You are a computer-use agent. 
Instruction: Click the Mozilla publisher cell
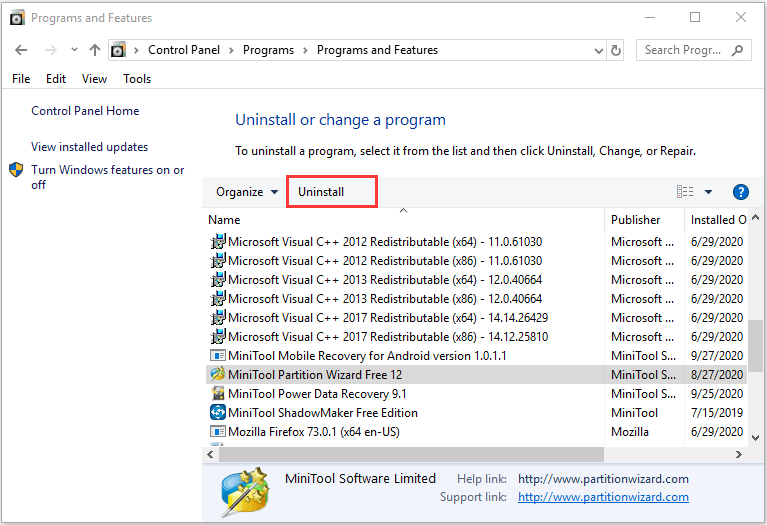(630, 432)
